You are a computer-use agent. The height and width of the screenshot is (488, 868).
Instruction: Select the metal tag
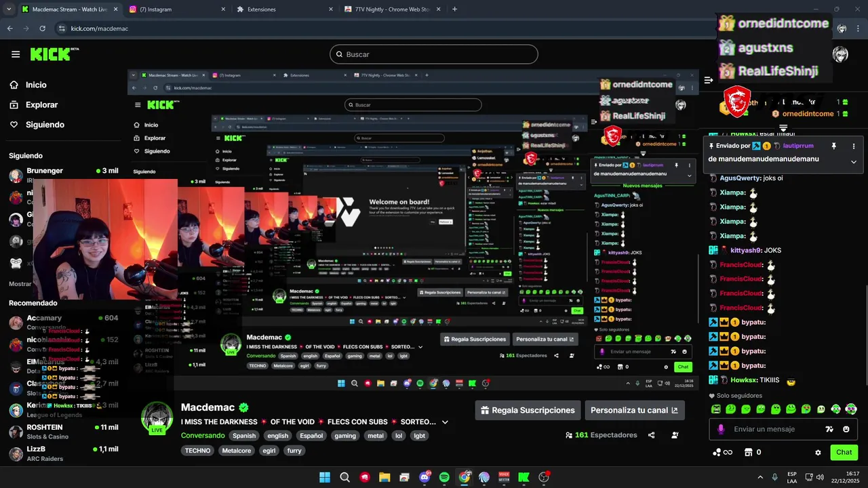pyautogui.click(x=376, y=436)
